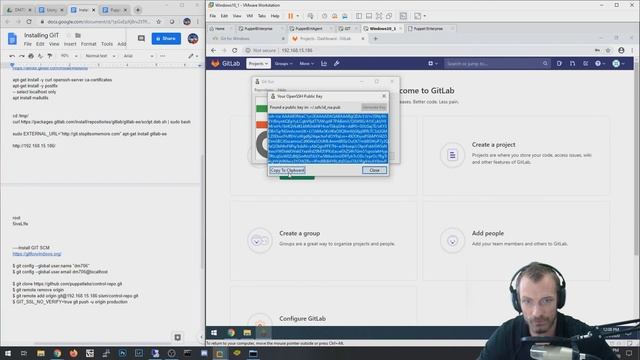Image resolution: width=640 pixels, height=360 pixels.
Task: Click VMware manage snapshots icon
Action: pyautogui.click(x=345, y=16)
